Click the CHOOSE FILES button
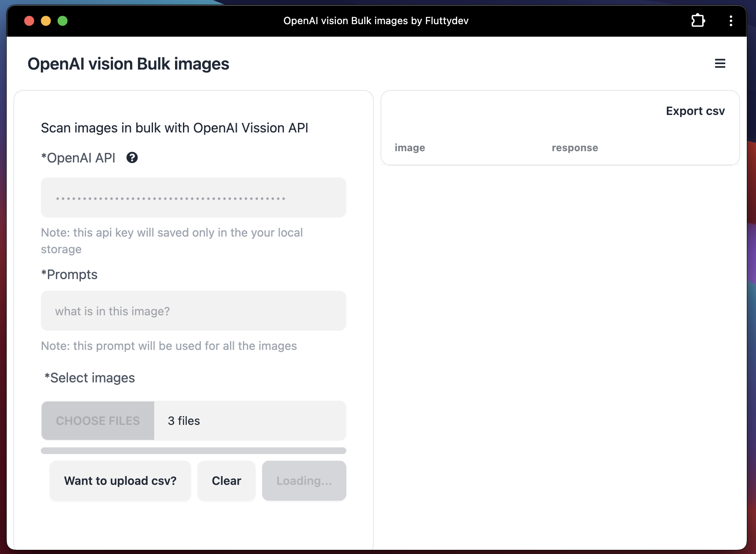 (x=98, y=421)
